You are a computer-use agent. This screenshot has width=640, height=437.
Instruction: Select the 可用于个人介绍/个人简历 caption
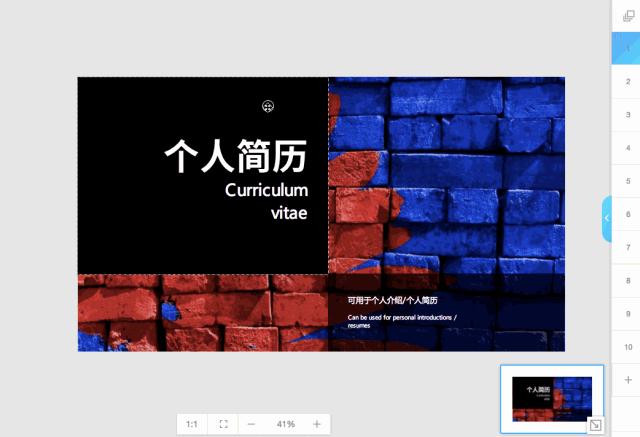click(392, 301)
